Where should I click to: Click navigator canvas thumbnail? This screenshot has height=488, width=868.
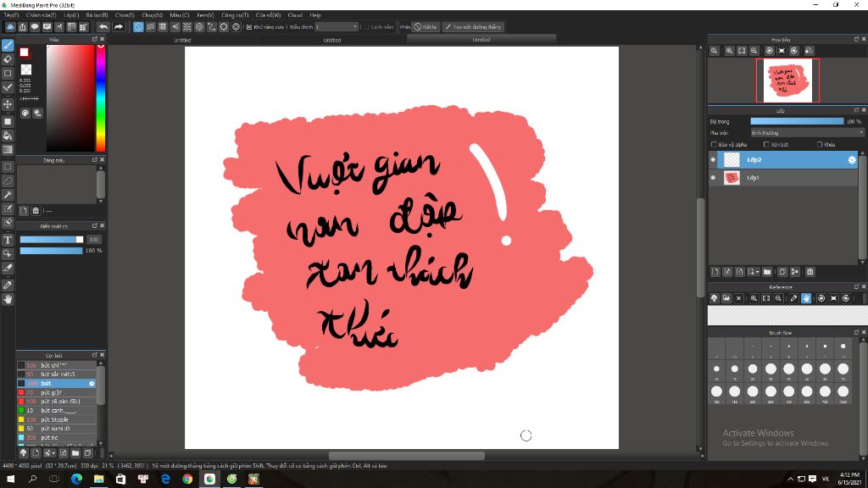(787, 80)
